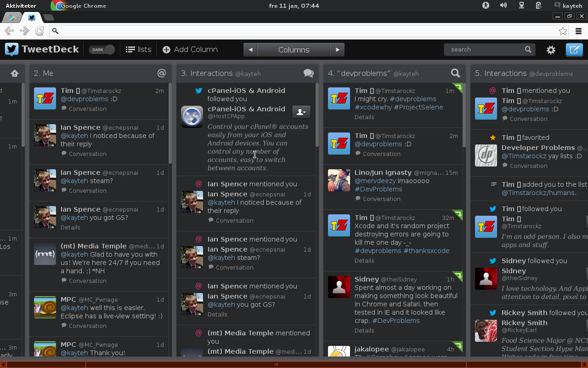This screenshot has width=588, height=368.
Task: Click the Columns button in the header
Action: pyautogui.click(x=294, y=50)
